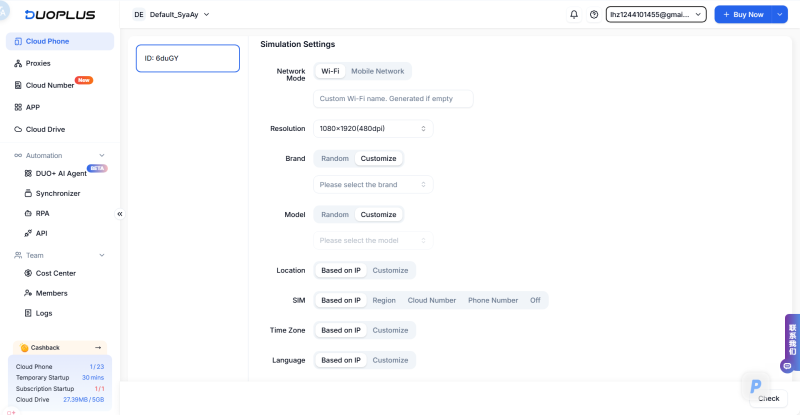Set Location to Based on IP
The image size is (800, 415).
pos(341,271)
